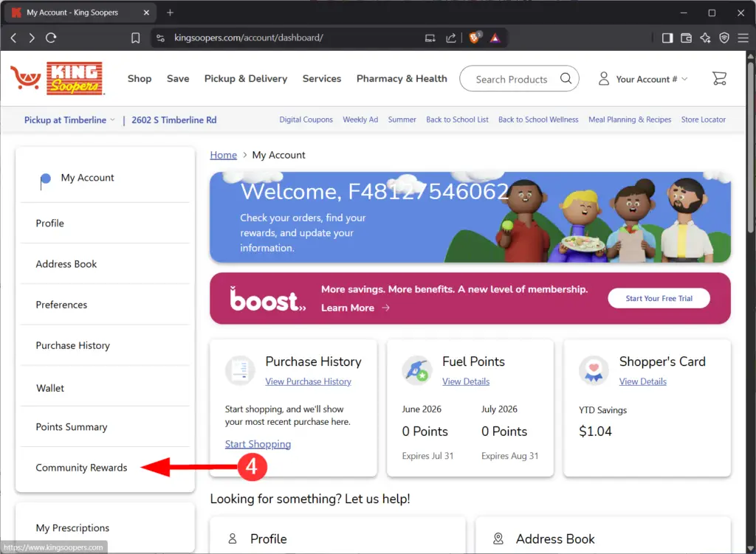Expand the Your Account # dropdown
The height and width of the screenshot is (554, 756).
pos(643,79)
